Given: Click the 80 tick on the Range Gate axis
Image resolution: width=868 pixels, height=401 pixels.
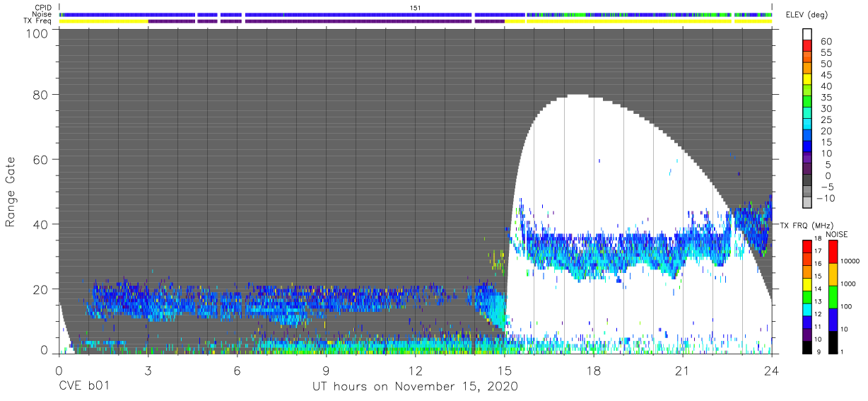Looking at the screenshot, I should point(40,95).
